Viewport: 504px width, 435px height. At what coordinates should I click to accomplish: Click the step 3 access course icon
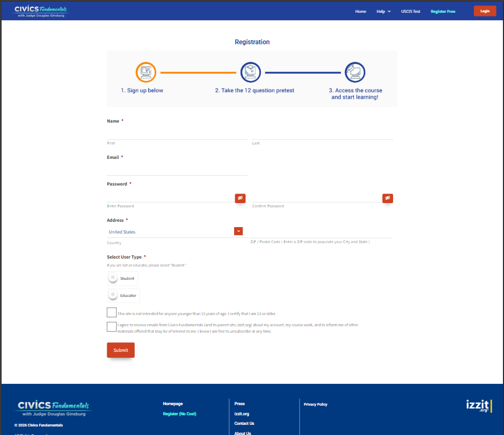pos(355,72)
